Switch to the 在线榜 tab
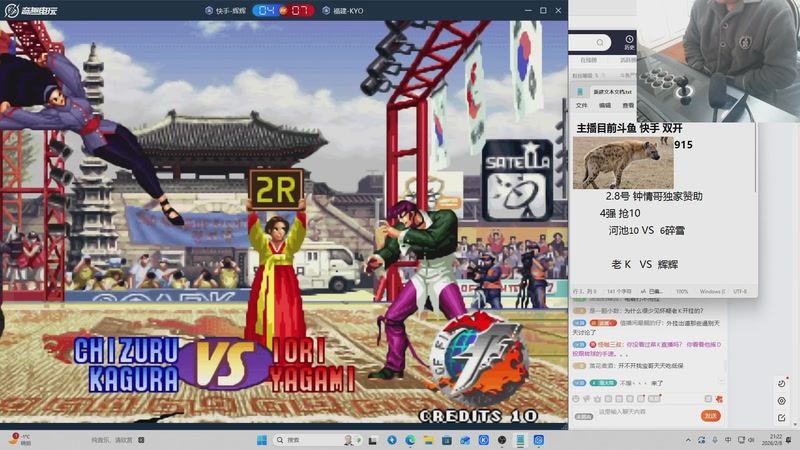 coord(588,60)
